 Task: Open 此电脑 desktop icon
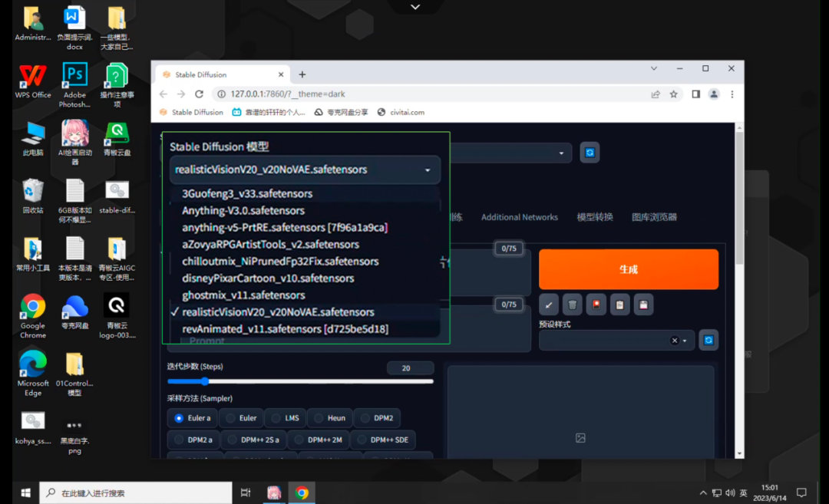[33, 140]
